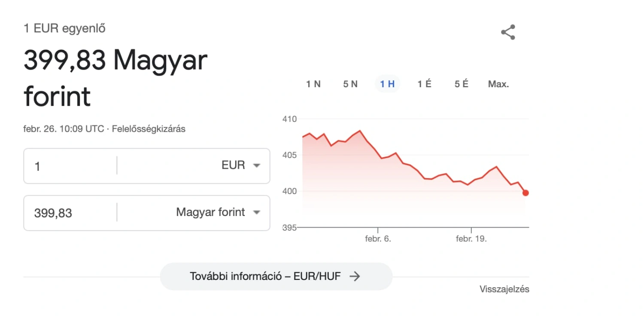Click the forint amount field 399,83

click(70, 213)
